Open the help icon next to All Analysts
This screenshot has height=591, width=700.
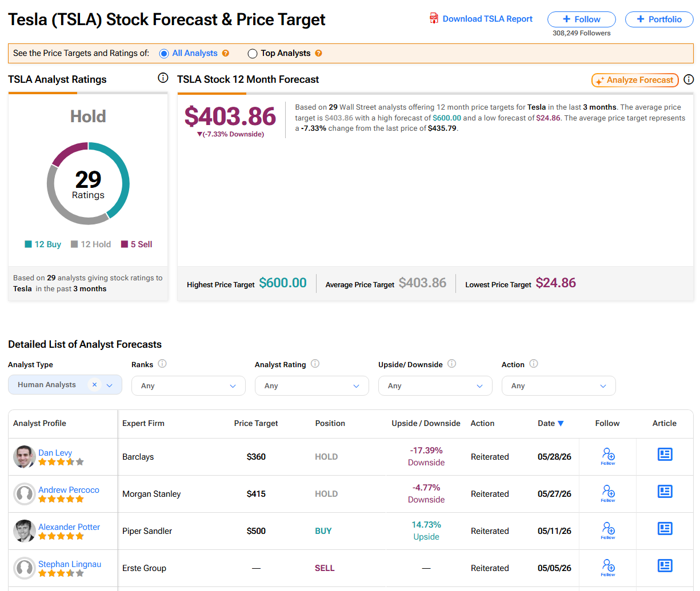point(226,53)
